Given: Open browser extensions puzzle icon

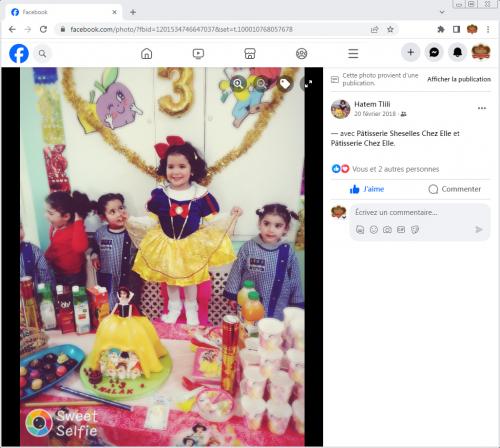Looking at the screenshot, I should pyautogui.click(x=441, y=29).
